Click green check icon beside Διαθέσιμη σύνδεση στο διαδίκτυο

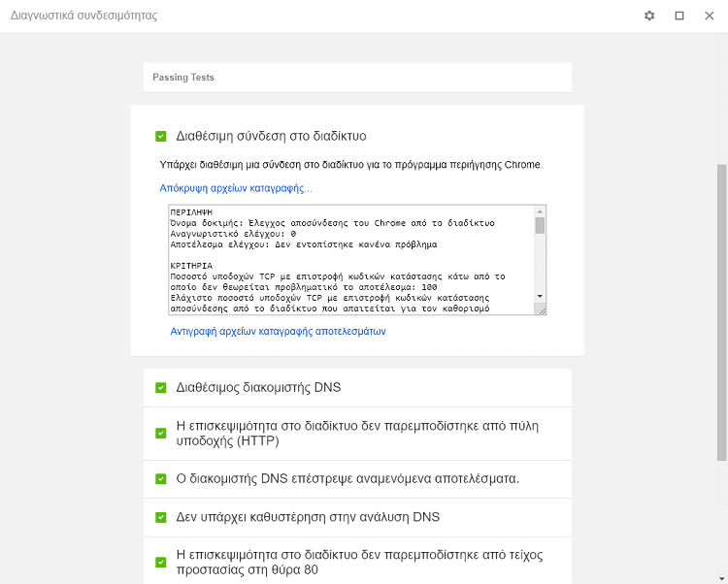coord(160,136)
